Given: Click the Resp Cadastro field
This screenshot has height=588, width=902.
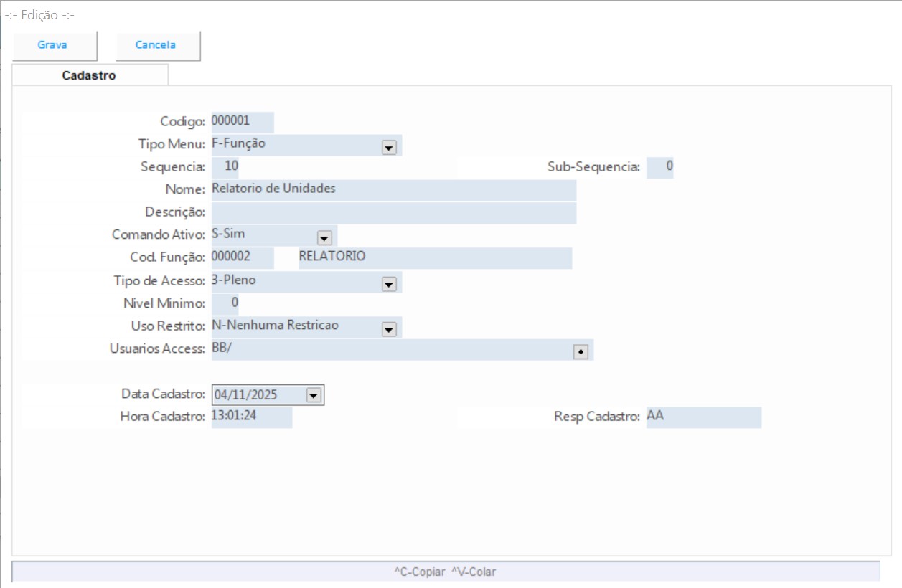Looking at the screenshot, I should pyautogui.click(x=703, y=417).
